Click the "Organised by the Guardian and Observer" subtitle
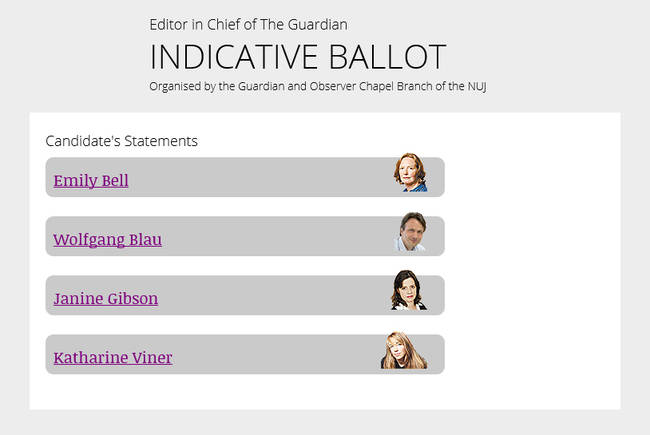The height and width of the screenshot is (435, 650). 317,86
